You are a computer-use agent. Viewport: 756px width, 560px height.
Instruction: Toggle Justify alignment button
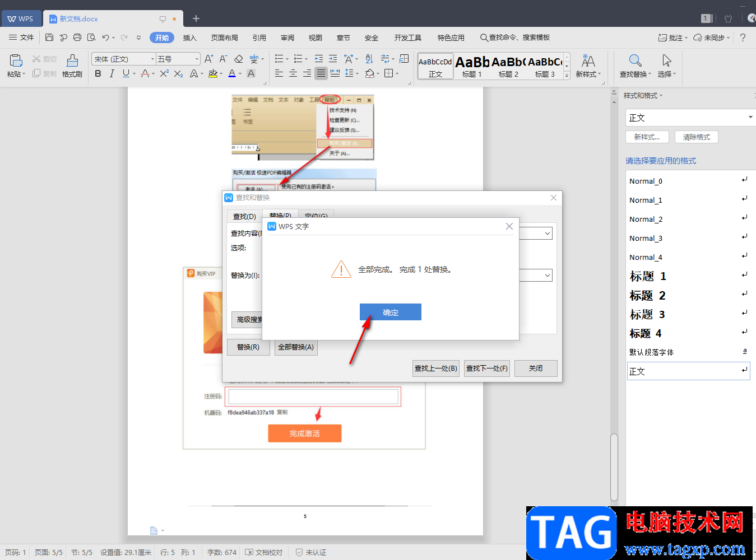(x=321, y=73)
